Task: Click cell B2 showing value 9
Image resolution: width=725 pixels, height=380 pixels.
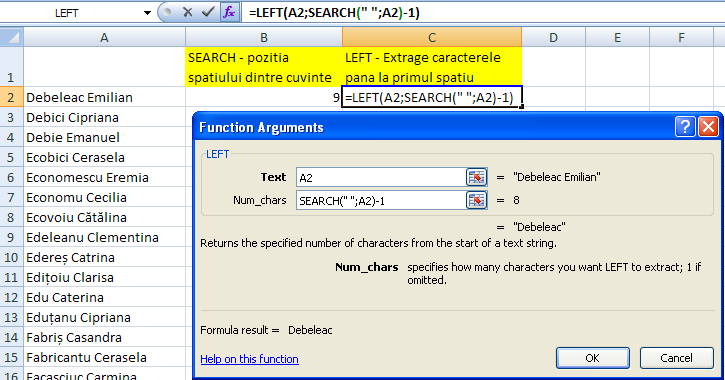Action: pos(264,97)
